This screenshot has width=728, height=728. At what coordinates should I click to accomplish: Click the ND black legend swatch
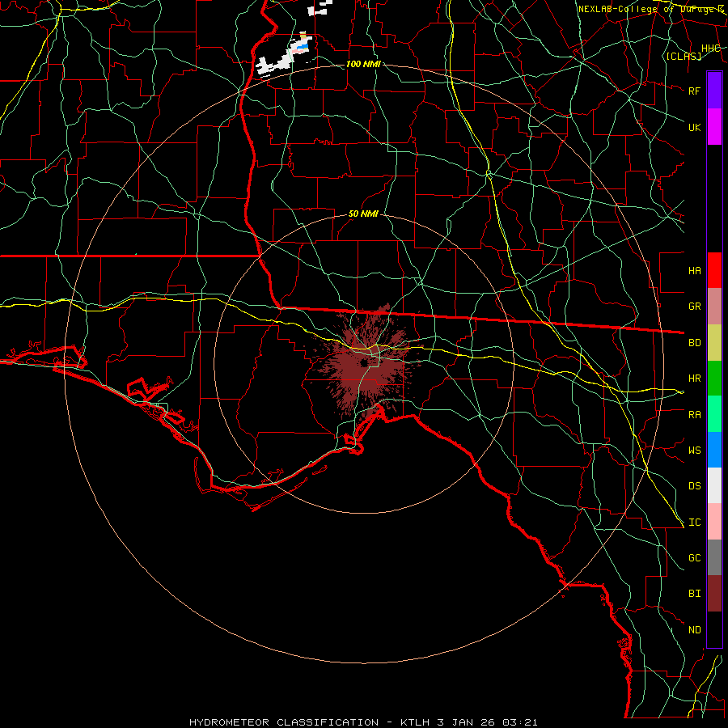coord(714,629)
